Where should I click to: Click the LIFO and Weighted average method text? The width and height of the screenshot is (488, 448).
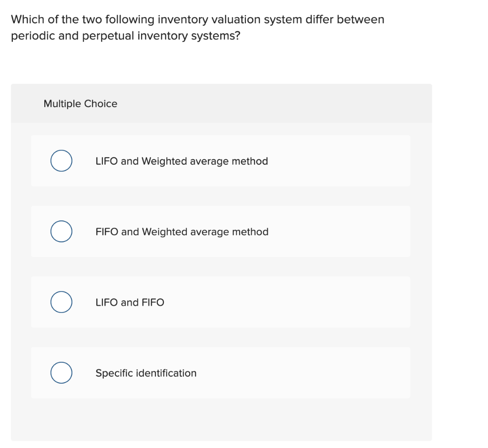[x=182, y=161]
